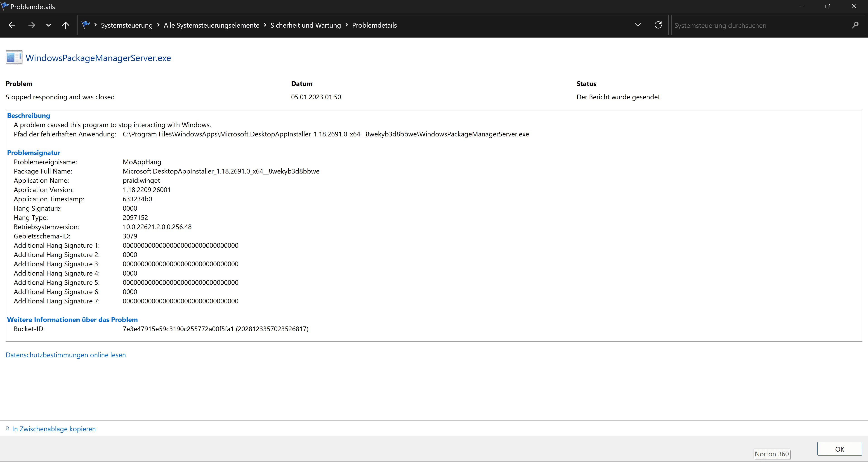868x462 pixels.
Task: Click the Hang Signature label
Action: [x=38, y=208]
